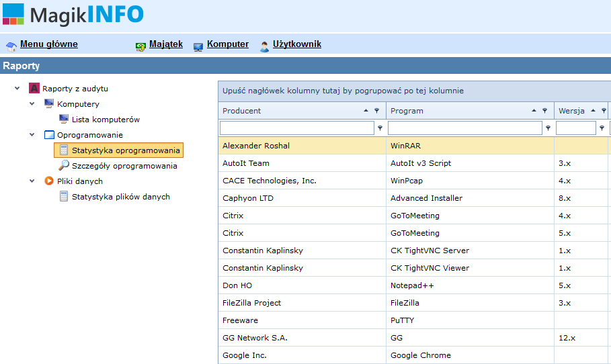611x364 pixels.
Task: Click the computer icon of Lista komputerów
Action: (63, 119)
